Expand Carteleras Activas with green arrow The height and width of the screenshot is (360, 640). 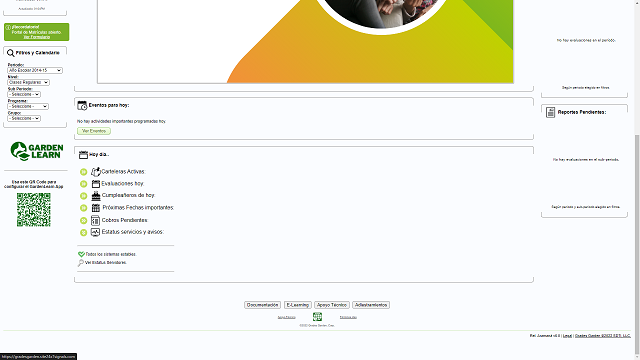[x=84, y=172]
